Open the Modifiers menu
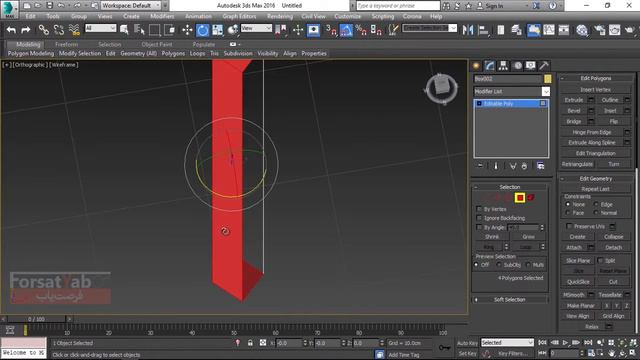The image size is (640, 360). (x=162, y=16)
